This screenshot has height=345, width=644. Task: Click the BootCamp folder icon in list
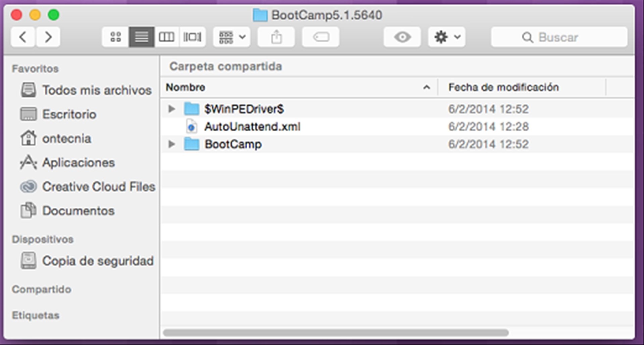point(192,144)
